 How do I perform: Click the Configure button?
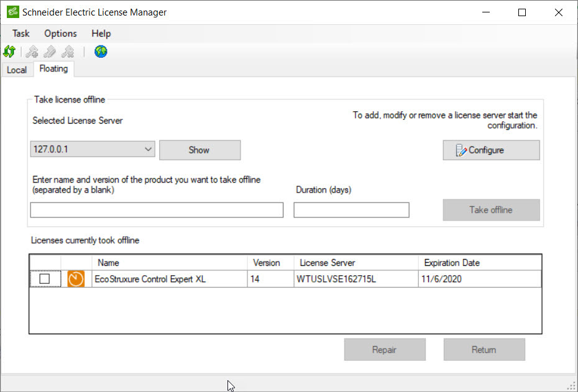[x=491, y=150]
